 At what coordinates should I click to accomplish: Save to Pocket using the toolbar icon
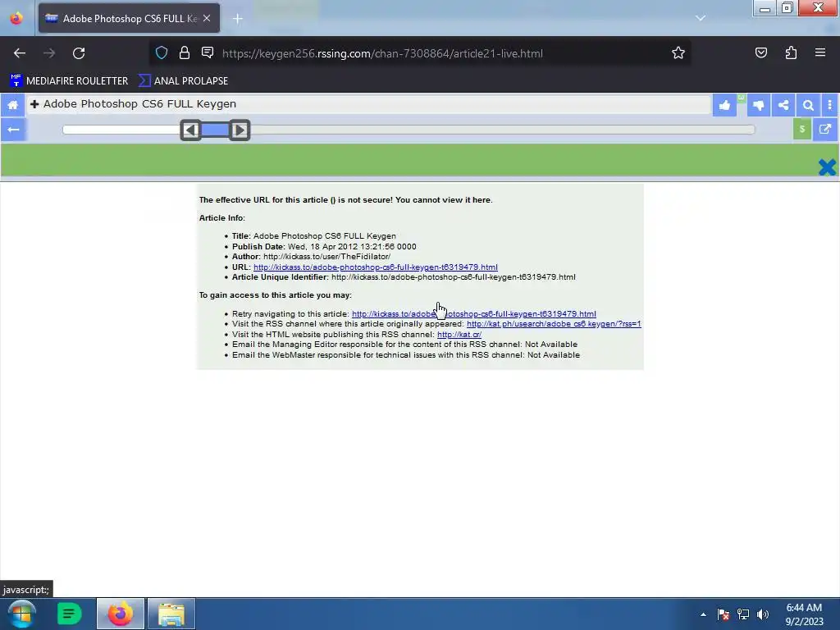(760, 52)
